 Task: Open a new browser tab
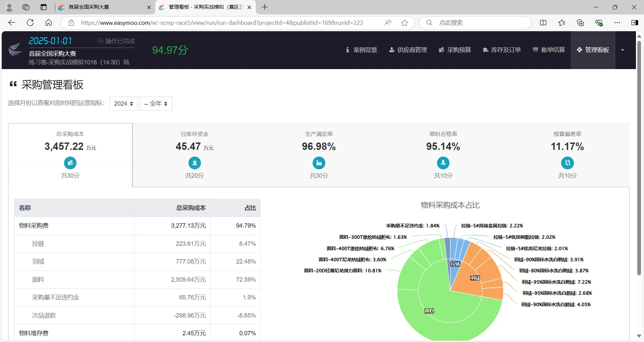point(265,7)
